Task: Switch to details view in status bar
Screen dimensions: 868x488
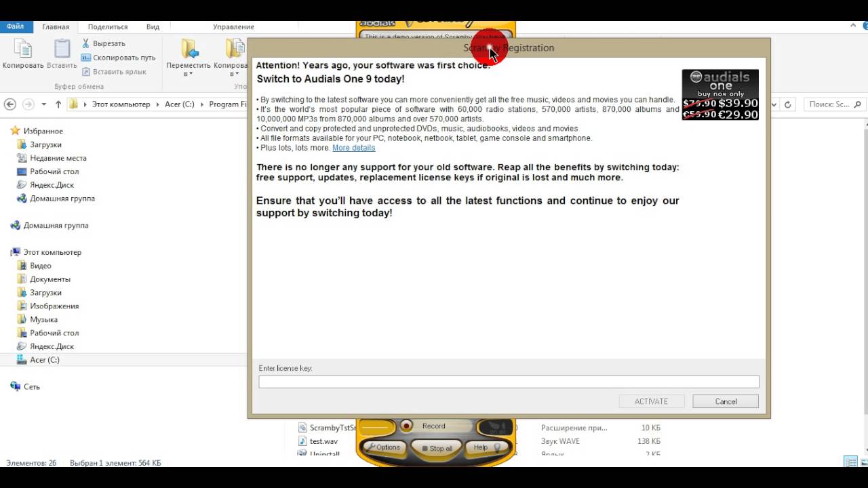Action: [850, 462]
